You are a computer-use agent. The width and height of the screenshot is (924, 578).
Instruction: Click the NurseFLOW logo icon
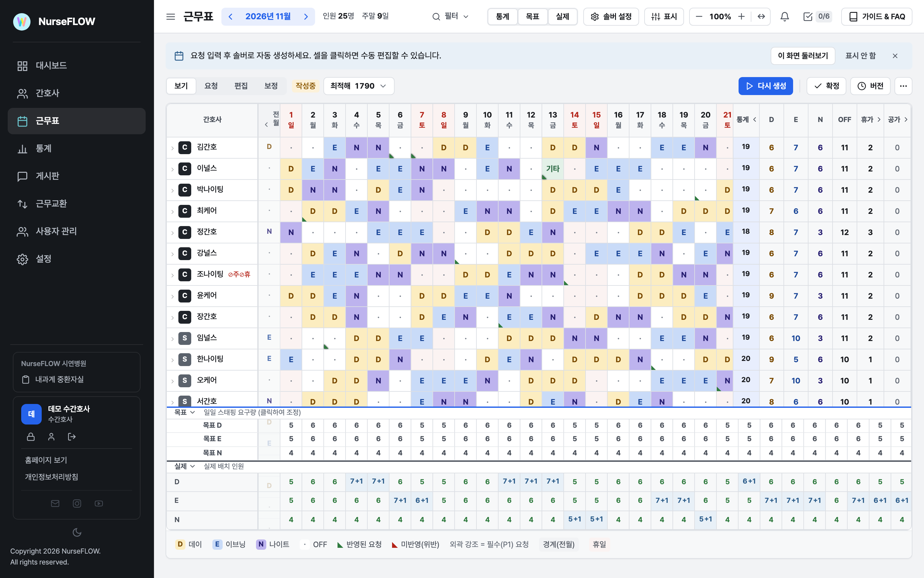[x=22, y=22]
